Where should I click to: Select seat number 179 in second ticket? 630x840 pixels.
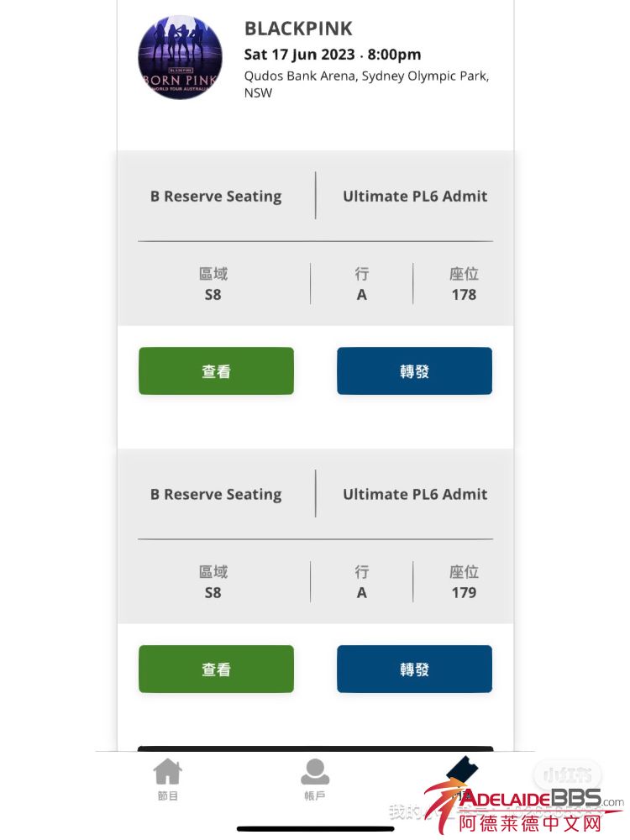(464, 593)
